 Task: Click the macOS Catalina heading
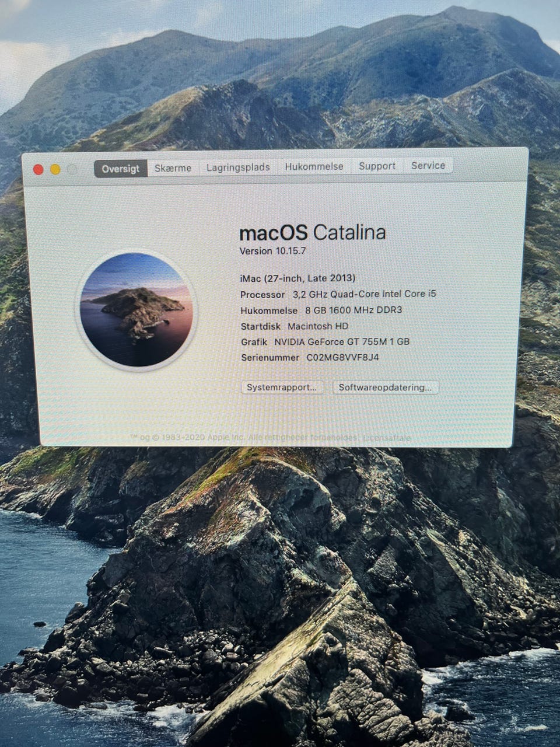[313, 233]
